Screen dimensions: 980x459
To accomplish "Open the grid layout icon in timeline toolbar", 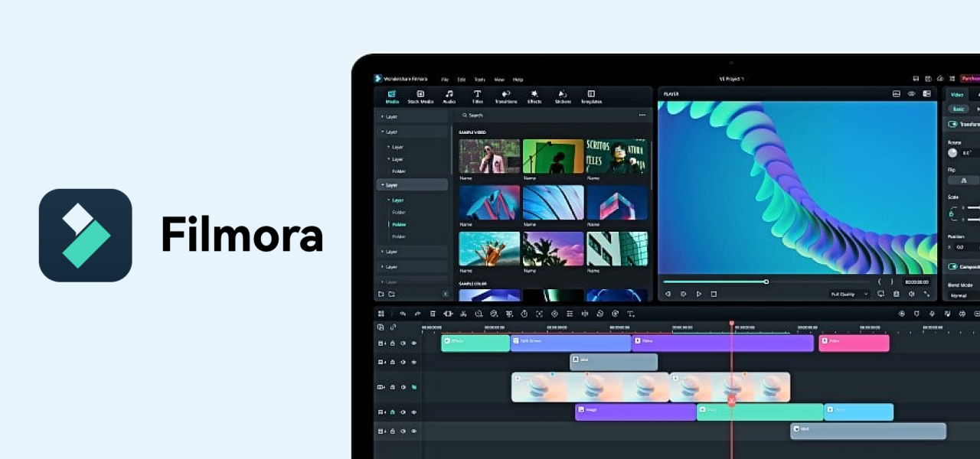I will (x=381, y=314).
